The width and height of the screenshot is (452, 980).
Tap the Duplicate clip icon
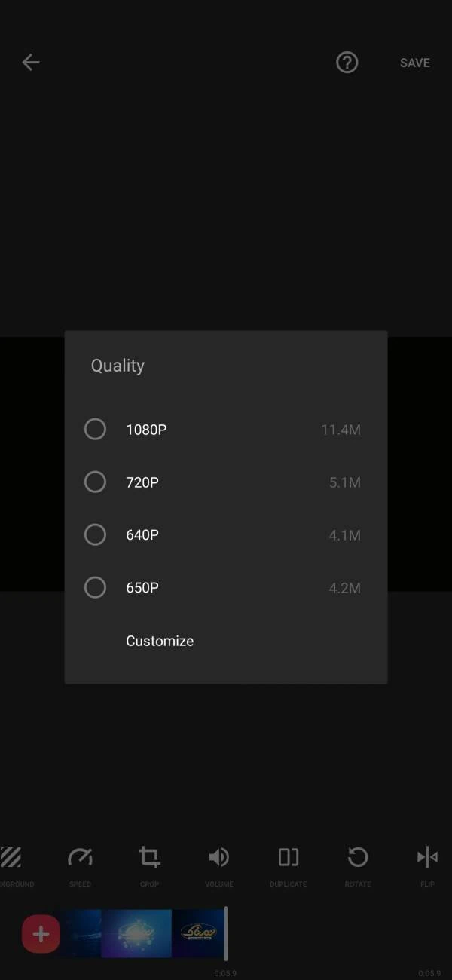click(289, 857)
